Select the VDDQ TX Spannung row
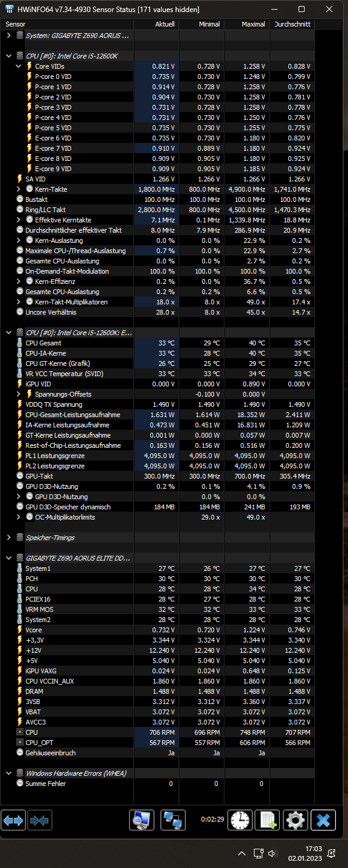The height and width of the screenshot is (868, 348). point(157,404)
